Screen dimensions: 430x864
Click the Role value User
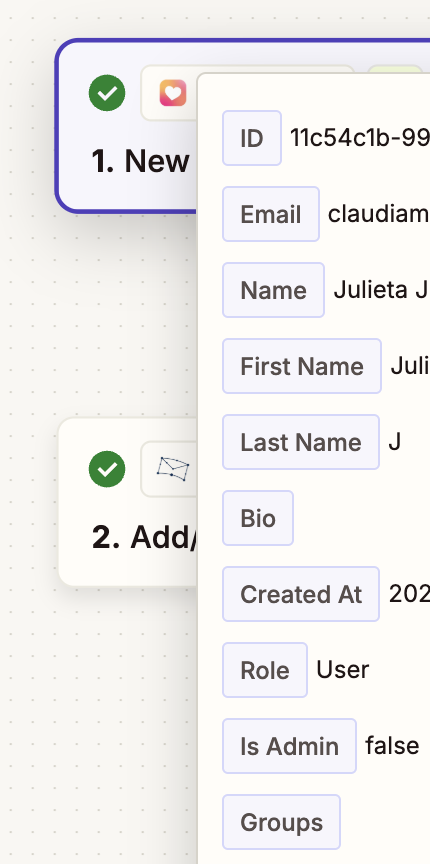tap(342, 669)
